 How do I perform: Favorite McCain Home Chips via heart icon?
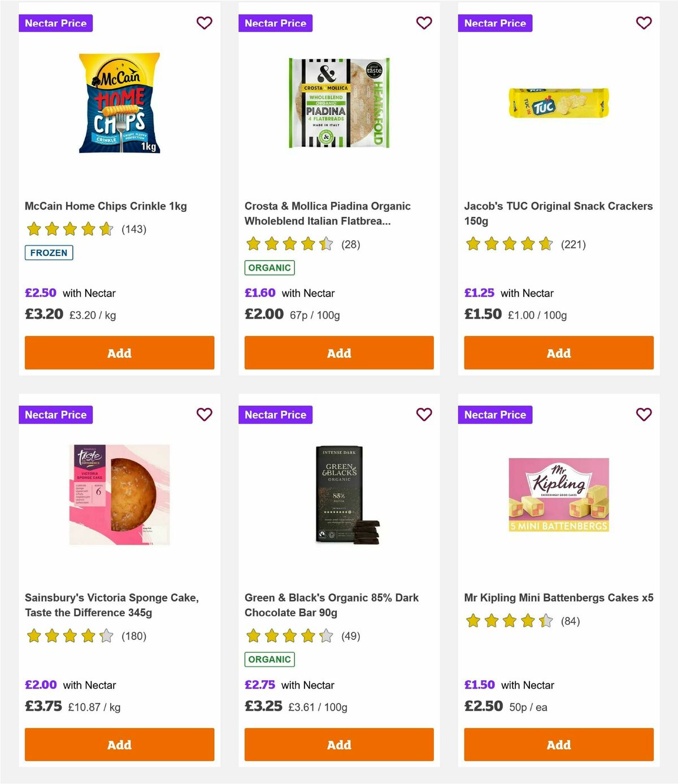(x=205, y=23)
